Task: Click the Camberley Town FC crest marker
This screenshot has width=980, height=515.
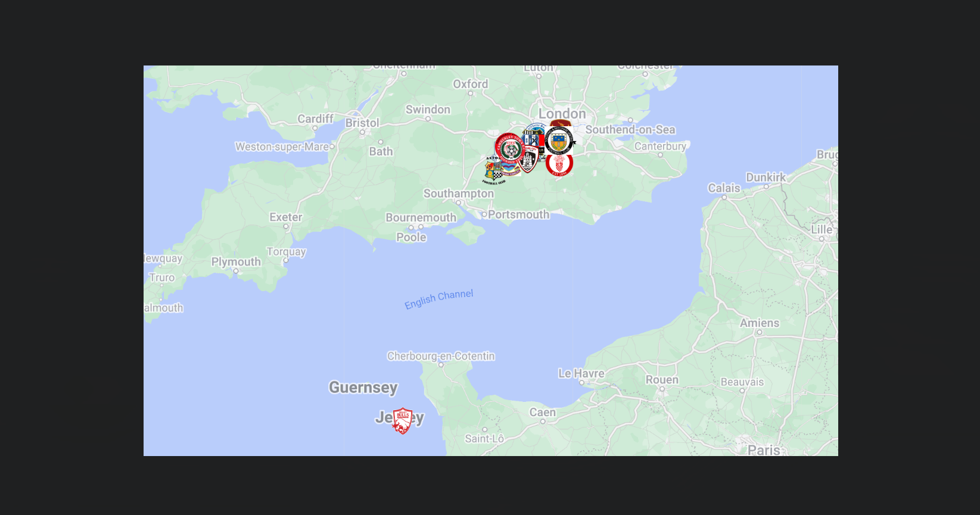Action: 510,148
